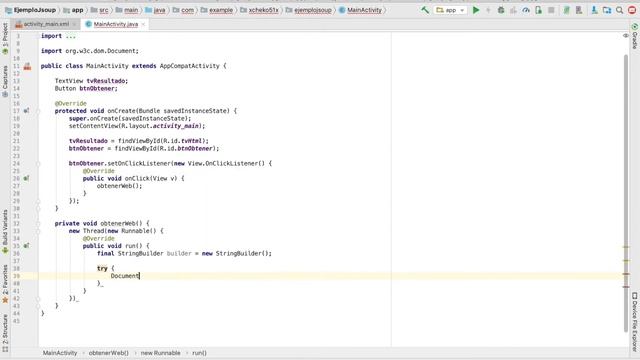The width and height of the screenshot is (640, 360).
Task: Select example in the navigation breadcrumb
Action: (216, 10)
